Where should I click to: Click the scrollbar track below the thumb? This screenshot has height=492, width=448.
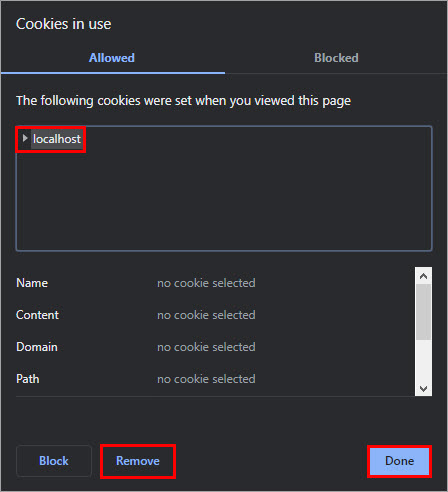[423, 360]
